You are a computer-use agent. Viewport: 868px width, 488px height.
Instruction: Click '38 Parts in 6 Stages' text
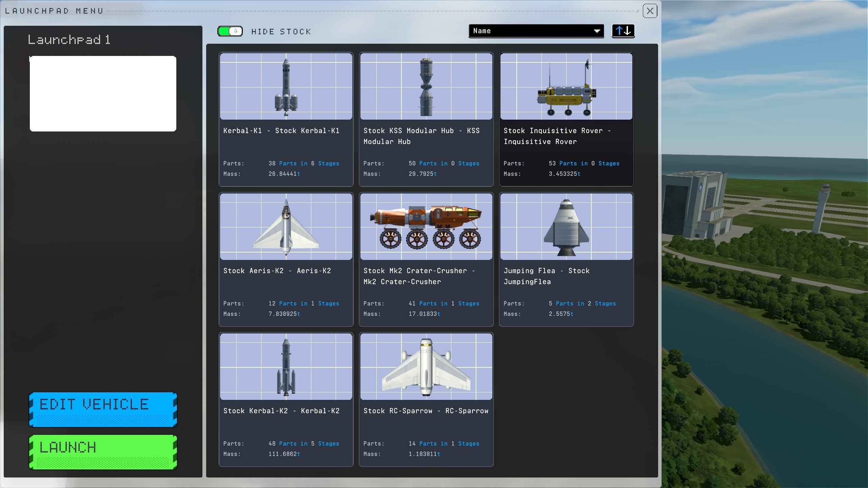[304, 163]
